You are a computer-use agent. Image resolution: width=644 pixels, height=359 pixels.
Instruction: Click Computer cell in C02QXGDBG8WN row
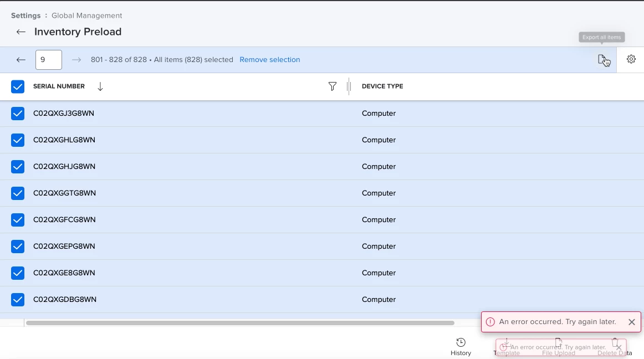click(x=379, y=300)
